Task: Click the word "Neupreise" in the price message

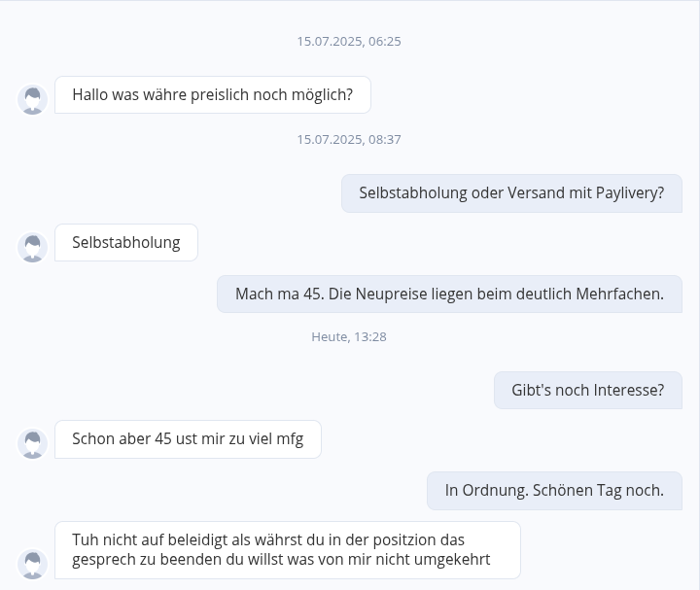Action: click(x=395, y=294)
